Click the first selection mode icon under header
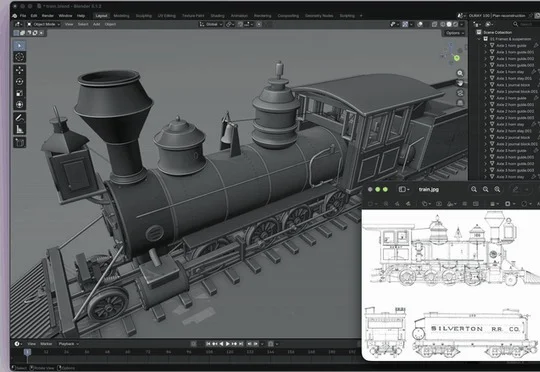540x372 pixels. [16, 33]
